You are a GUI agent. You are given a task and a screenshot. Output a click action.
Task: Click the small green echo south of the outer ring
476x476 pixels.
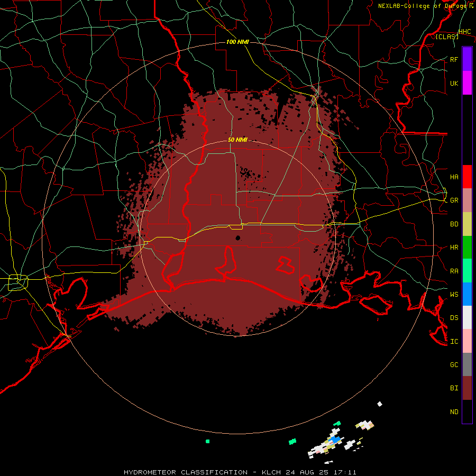click(208, 442)
